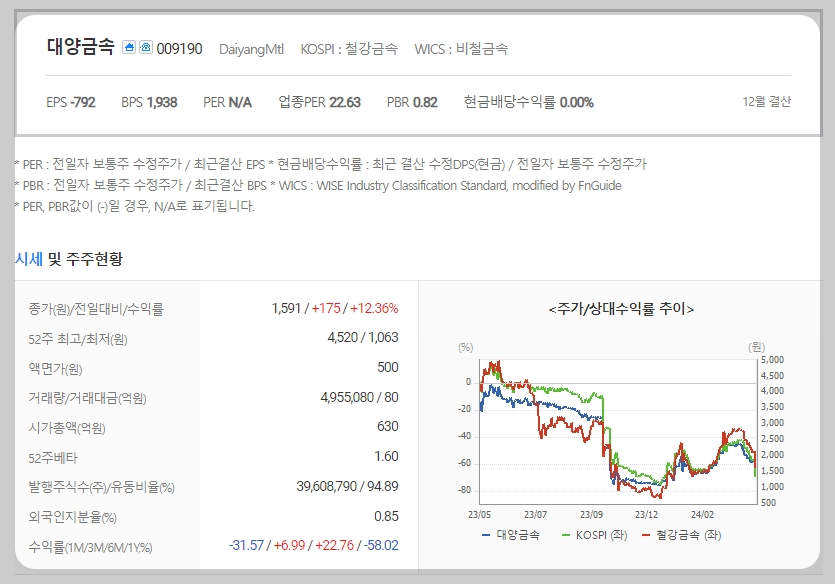Click the BPS 1,938 value
The height and width of the screenshot is (584, 835).
click(149, 102)
